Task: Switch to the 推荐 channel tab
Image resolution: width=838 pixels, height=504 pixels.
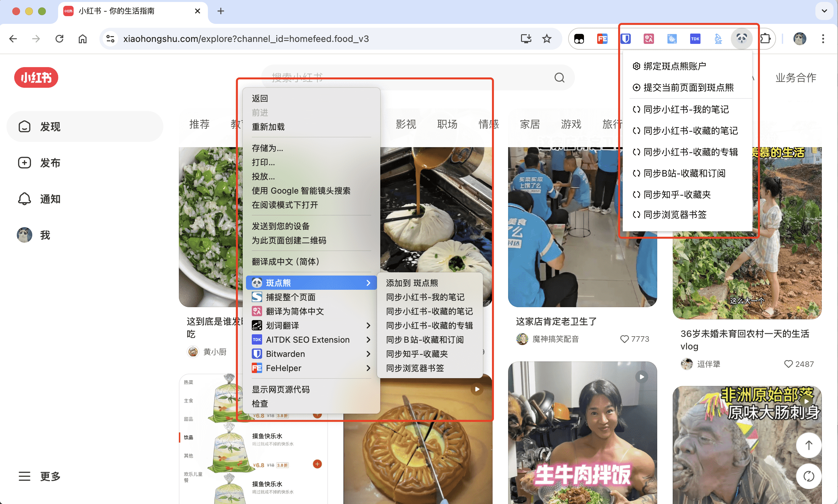Action: [199, 124]
